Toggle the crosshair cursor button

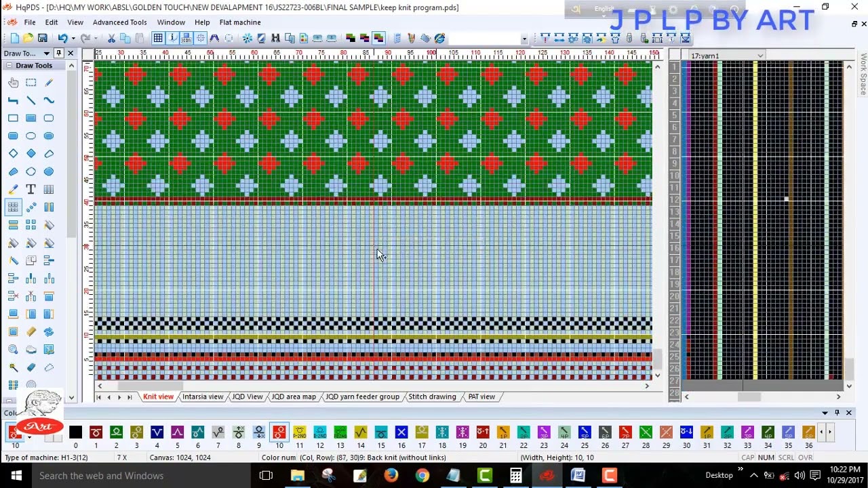[x=201, y=39]
